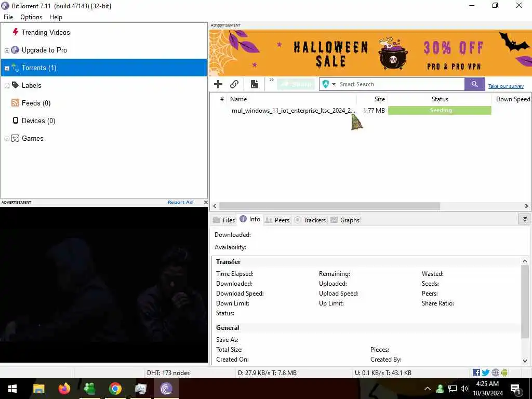The image size is (532, 399).
Task: Switch to the Graphs tab
Action: pos(345,220)
